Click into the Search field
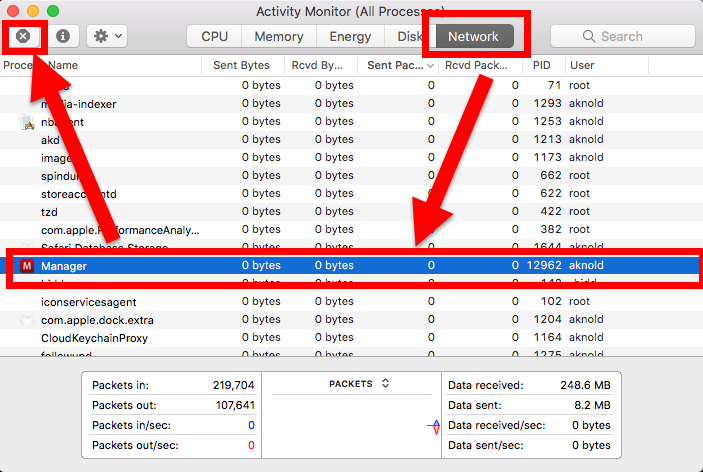703x472 pixels. pyautogui.click(x=630, y=36)
